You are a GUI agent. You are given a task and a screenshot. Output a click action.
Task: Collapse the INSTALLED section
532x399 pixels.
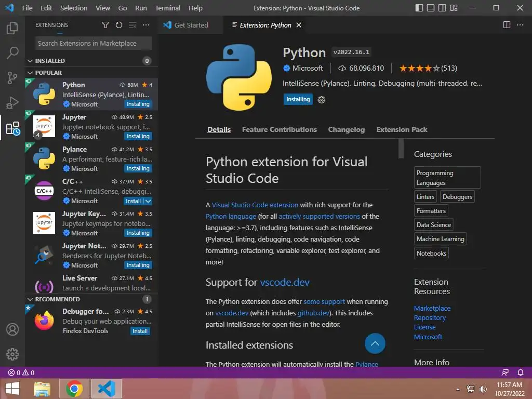[30, 61]
